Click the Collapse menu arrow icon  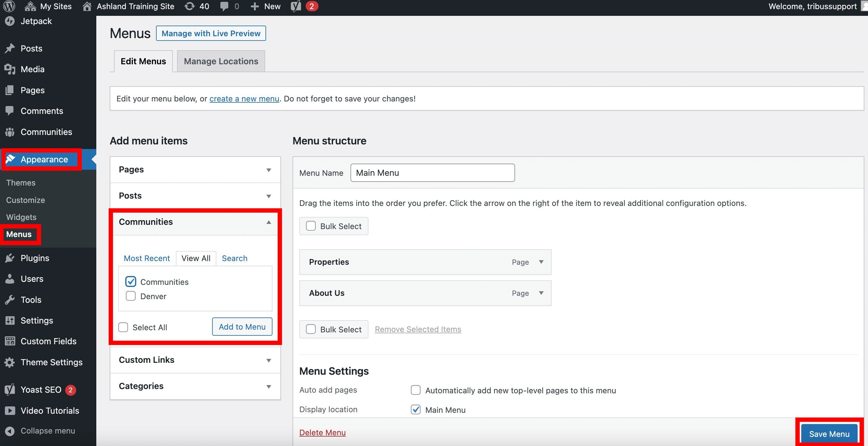click(10, 431)
